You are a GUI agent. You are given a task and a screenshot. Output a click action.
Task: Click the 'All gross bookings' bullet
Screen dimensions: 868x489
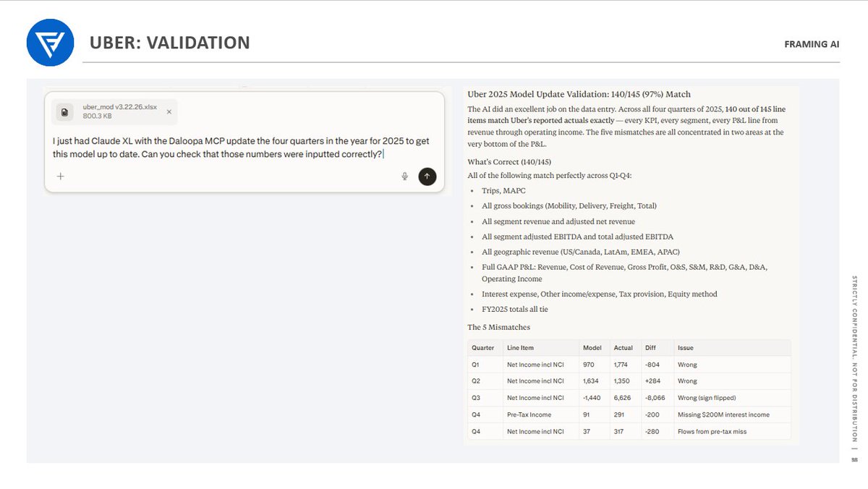point(569,206)
